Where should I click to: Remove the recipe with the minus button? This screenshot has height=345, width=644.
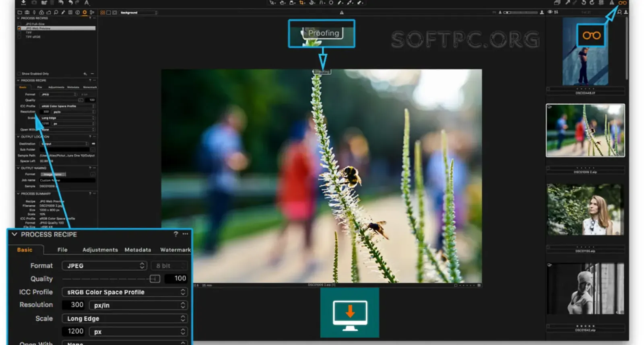pos(92,74)
